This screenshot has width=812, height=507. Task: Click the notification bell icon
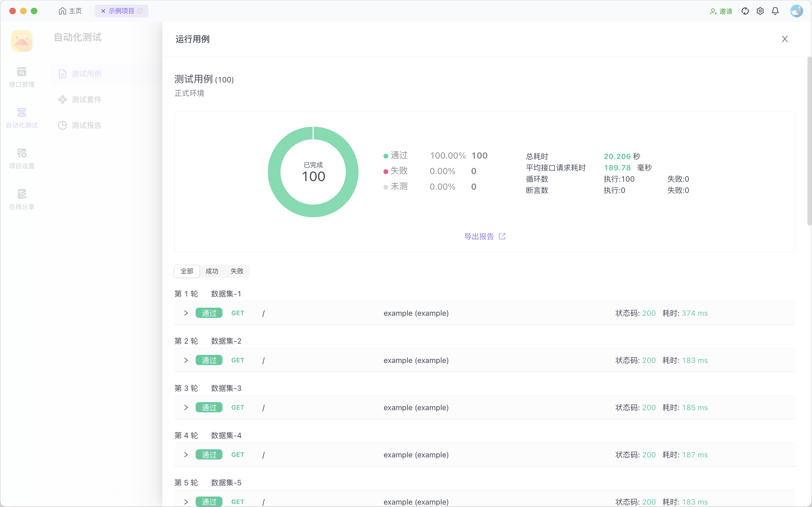pos(775,11)
